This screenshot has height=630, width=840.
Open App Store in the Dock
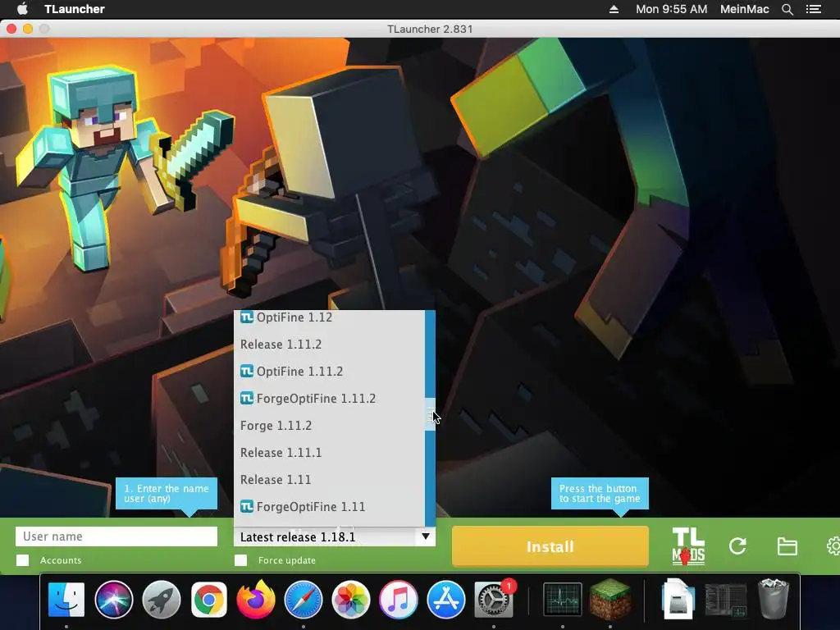(445, 600)
